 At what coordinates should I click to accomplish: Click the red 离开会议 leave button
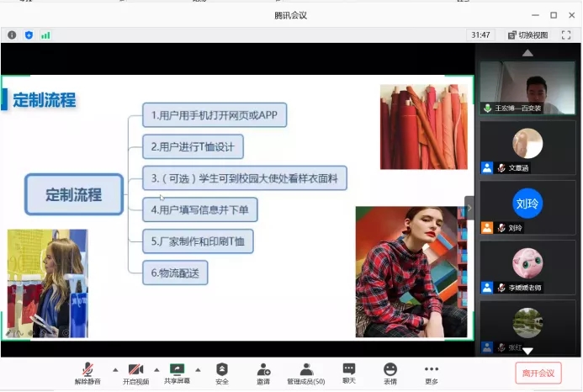click(x=538, y=373)
